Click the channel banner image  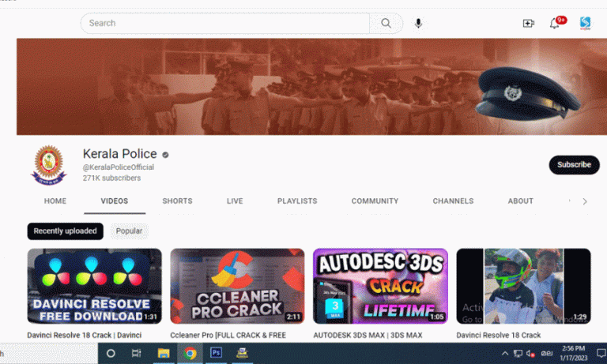[x=311, y=87]
